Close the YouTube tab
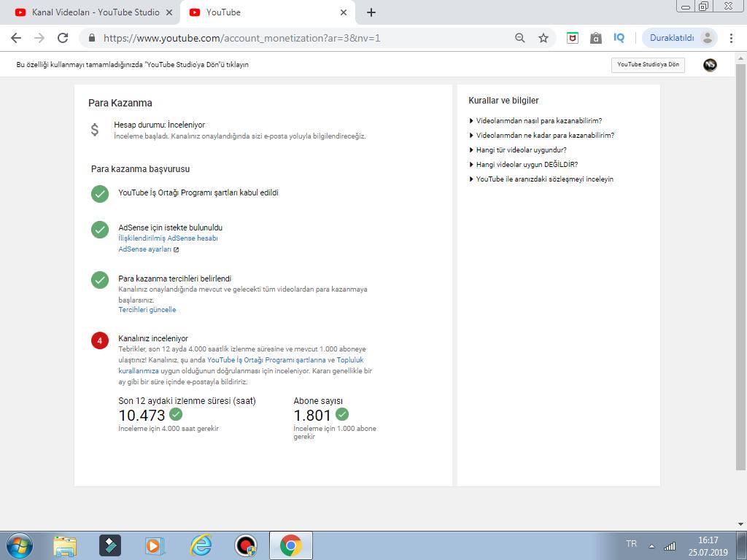The width and height of the screenshot is (747, 560). click(344, 13)
